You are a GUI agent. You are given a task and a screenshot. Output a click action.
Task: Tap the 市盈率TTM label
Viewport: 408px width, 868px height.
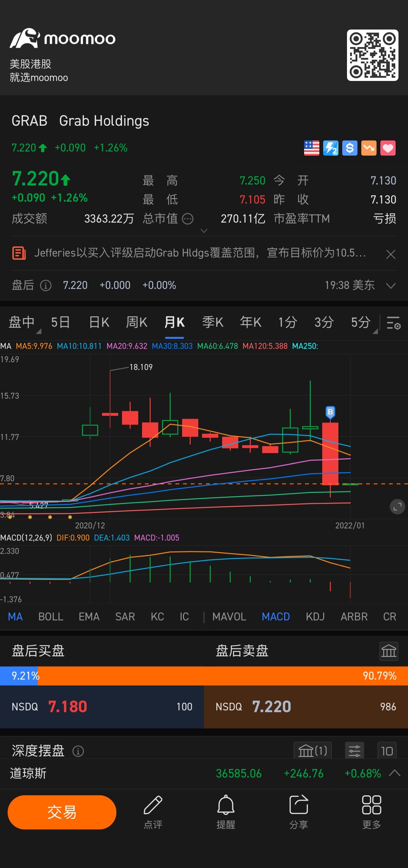point(302,219)
